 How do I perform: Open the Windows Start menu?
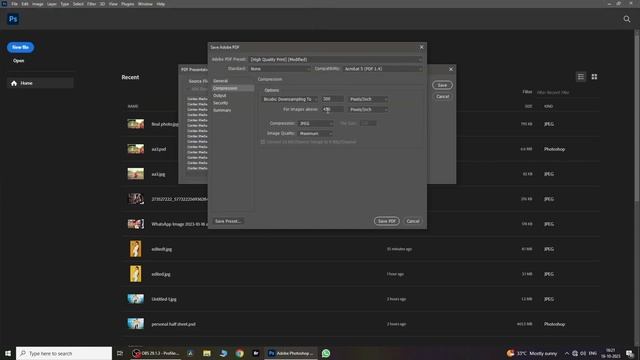point(8,353)
